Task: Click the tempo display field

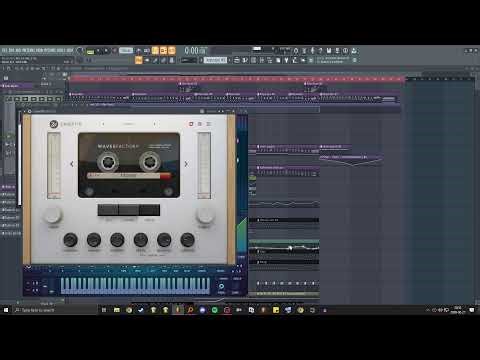Action: coord(126,50)
